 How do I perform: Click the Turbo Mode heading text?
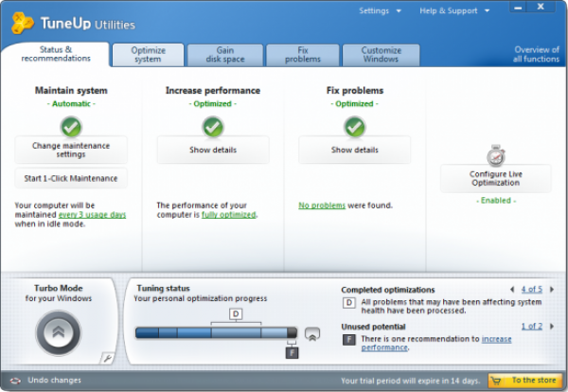(x=59, y=288)
